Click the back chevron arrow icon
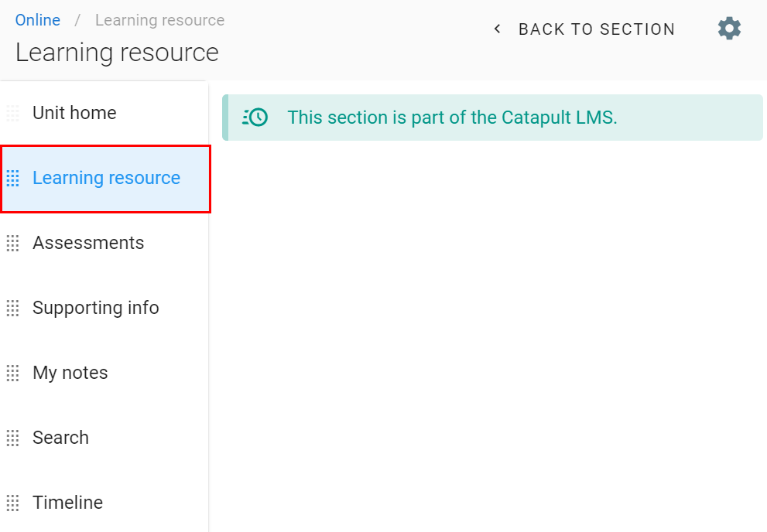 tap(497, 29)
